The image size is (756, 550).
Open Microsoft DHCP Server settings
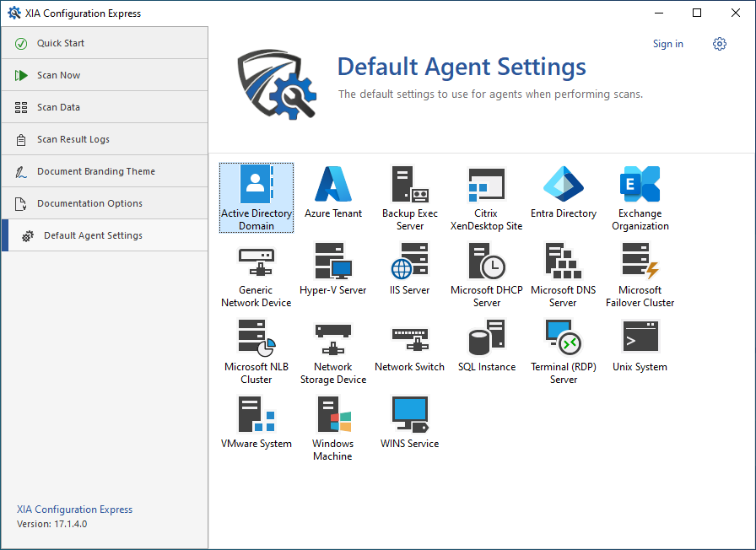click(x=487, y=262)
